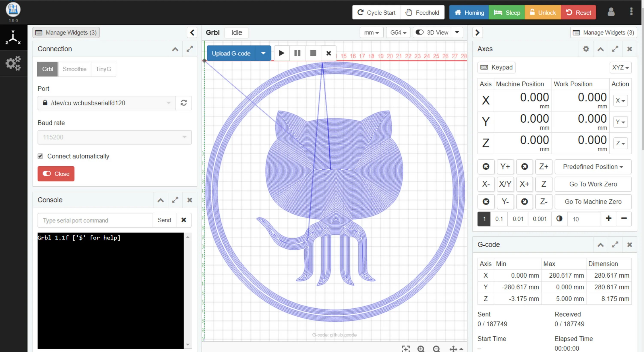Click the zoom in magnifier icon
This screenshot has height=352, width=644.
421,349
